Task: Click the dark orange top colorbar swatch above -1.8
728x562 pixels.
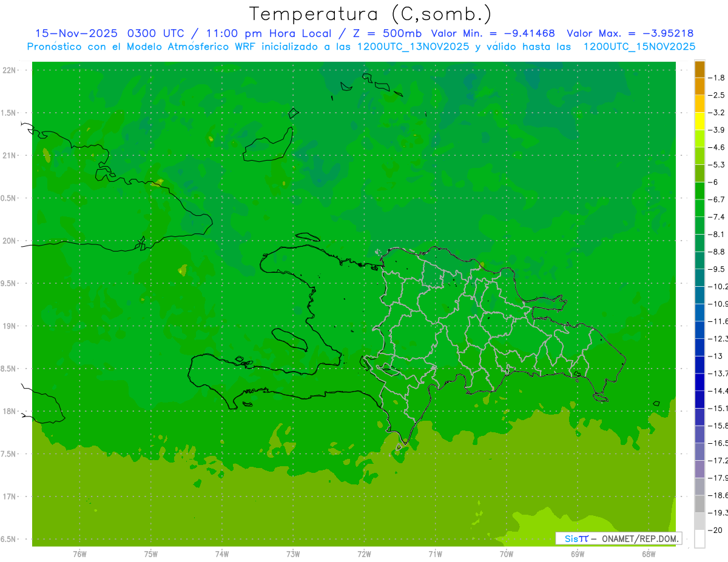Action: [699, 69]
